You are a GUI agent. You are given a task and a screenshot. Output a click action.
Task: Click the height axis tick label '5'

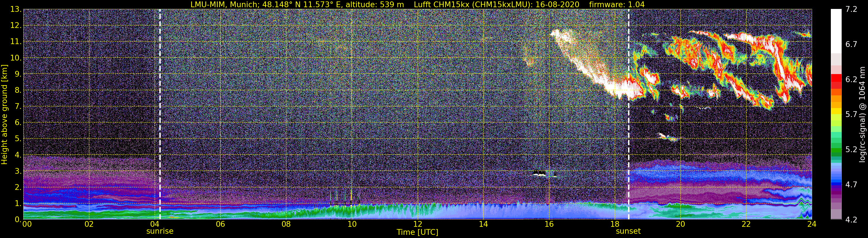point(18,139)
